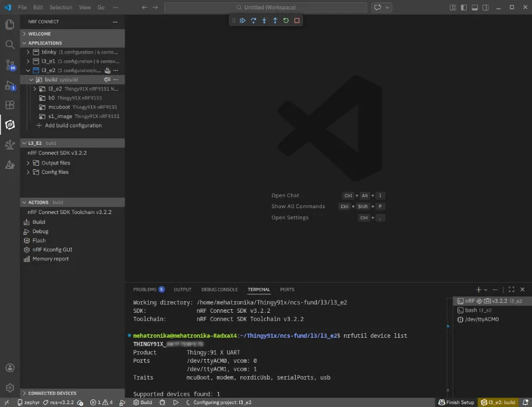Toggle the primary side bar layout button
532x407 pixels.
coord(463,8)
